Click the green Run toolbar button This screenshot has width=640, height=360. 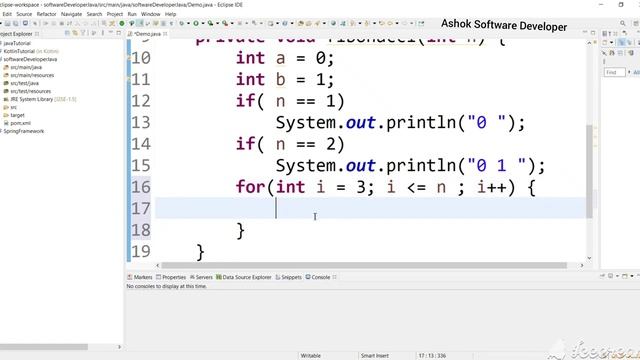(x=196, y=24)
